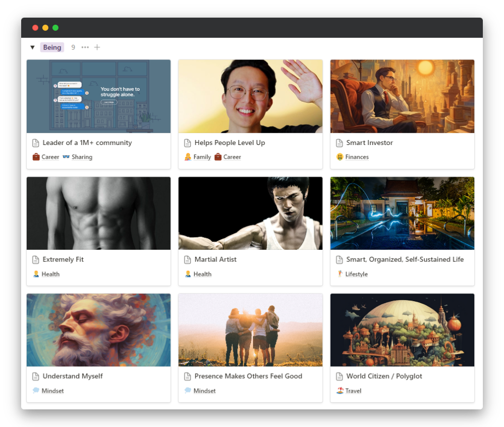Click the Extremely Fit cover photo
This screenshot has width=504, height=427.
tap(98, 213)
